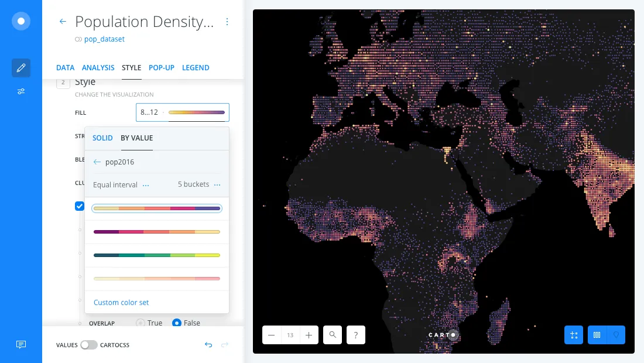Select the search tool on the map
The image size is (644, 363).
click(x=333, y=335)
